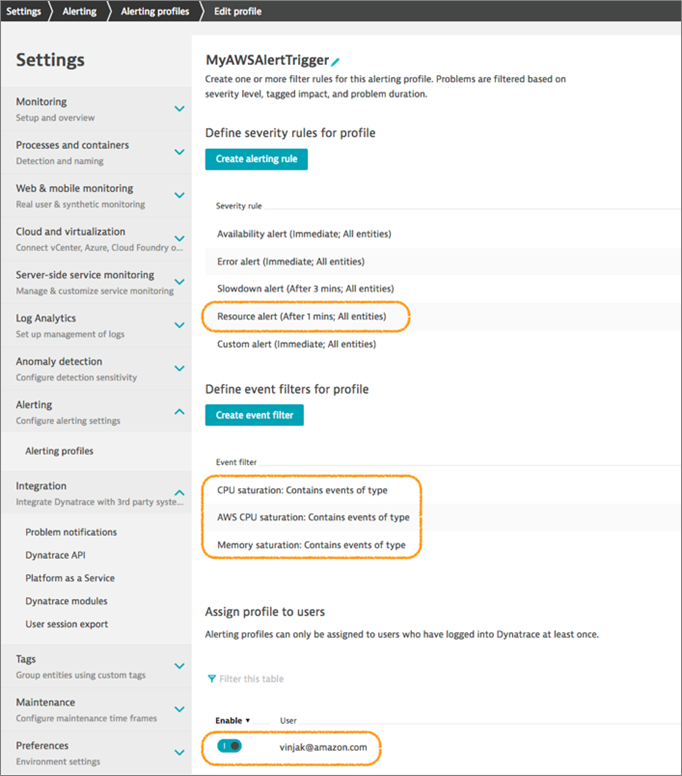Open User session export settings
Image resolution: width=682 pixels, height=776 pixels.
pos(67,624)
